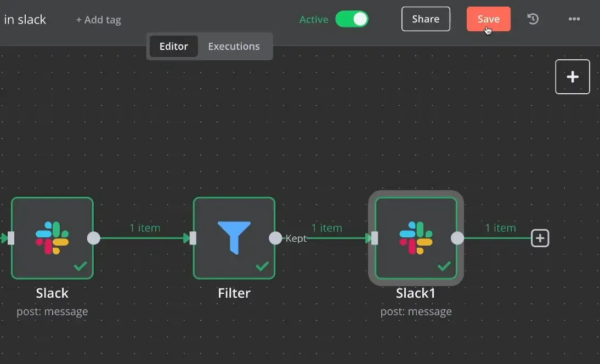This screenshot has height=364, width=600.
Task: Save the workflow
Action: [488, 19]
